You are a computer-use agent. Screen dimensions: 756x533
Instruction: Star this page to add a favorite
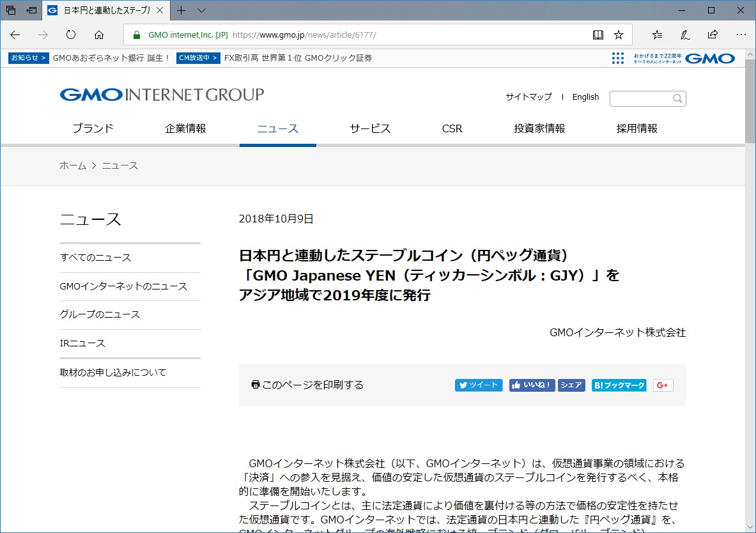pos(618,35)
